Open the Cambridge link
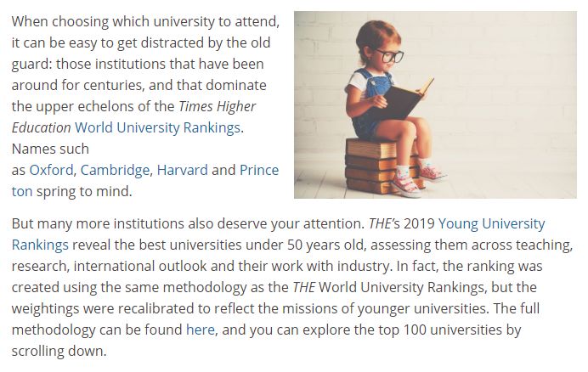This screenshot has height=372, width=588. pyautogui.click(x=115, y=170)
